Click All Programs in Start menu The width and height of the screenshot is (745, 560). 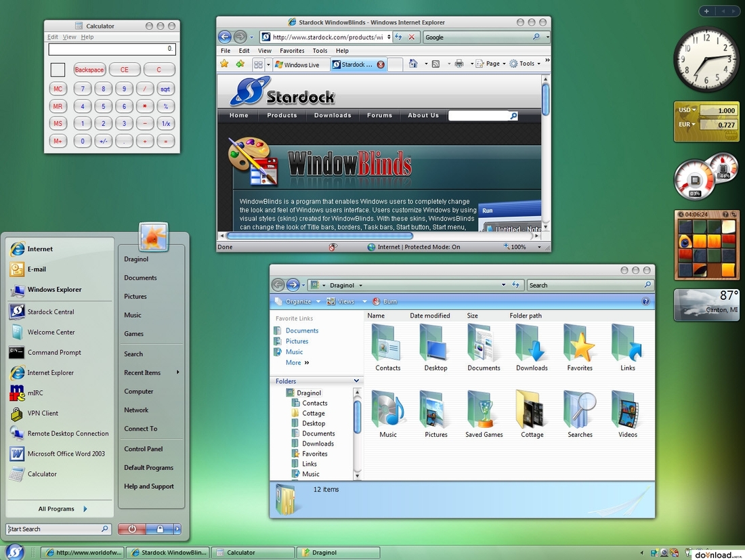pos(62,509)
